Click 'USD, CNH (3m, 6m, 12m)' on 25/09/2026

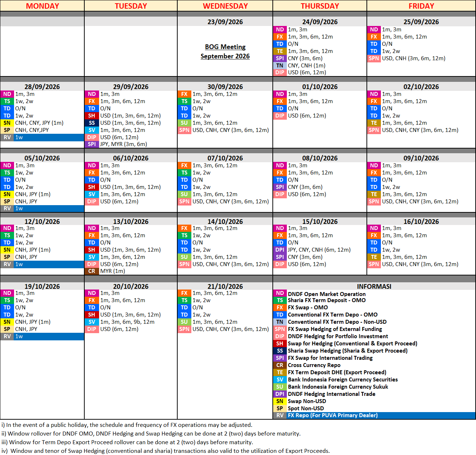point(414,58)
